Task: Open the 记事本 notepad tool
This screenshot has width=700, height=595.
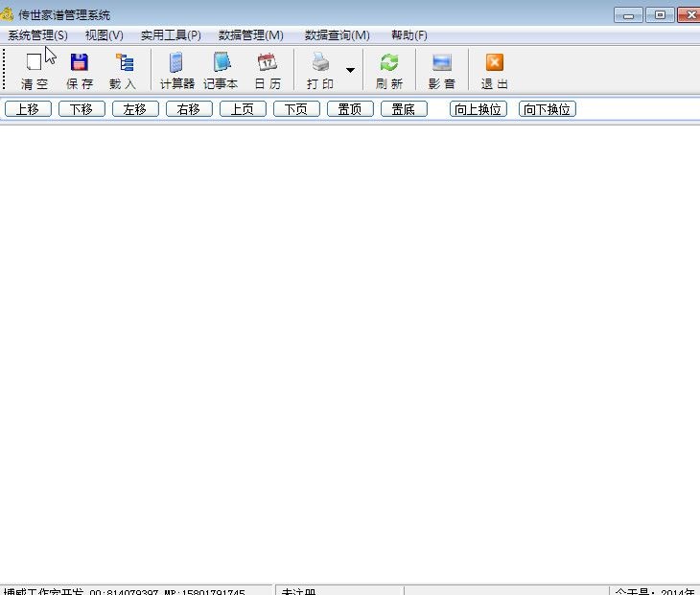Action: [x=221, y=71]
